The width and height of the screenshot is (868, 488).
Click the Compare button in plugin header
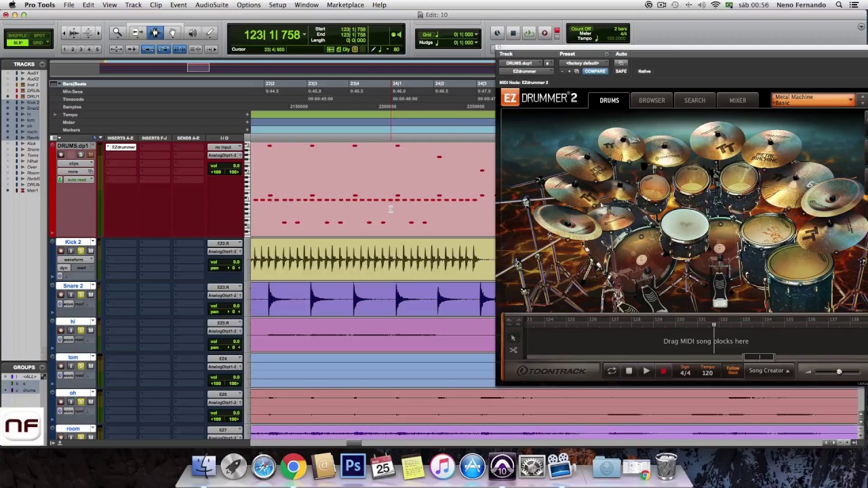pyautogui.click(x=595, y=71)
